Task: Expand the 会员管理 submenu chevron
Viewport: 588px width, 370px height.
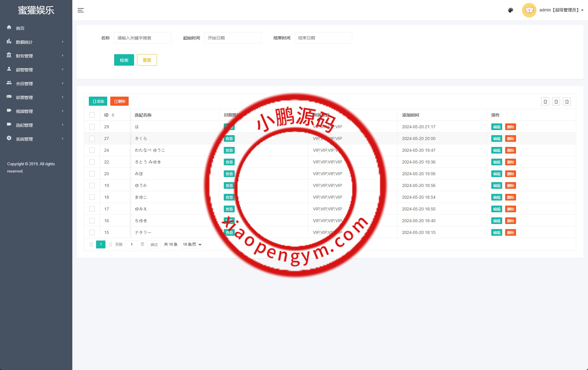Action: click(x=63, y=83)
